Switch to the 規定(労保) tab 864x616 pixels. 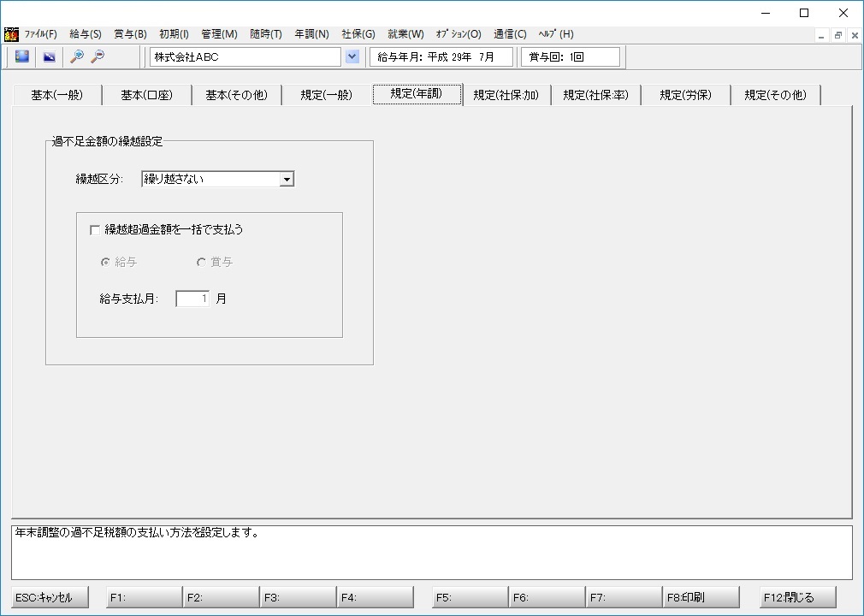coord(686,95)
